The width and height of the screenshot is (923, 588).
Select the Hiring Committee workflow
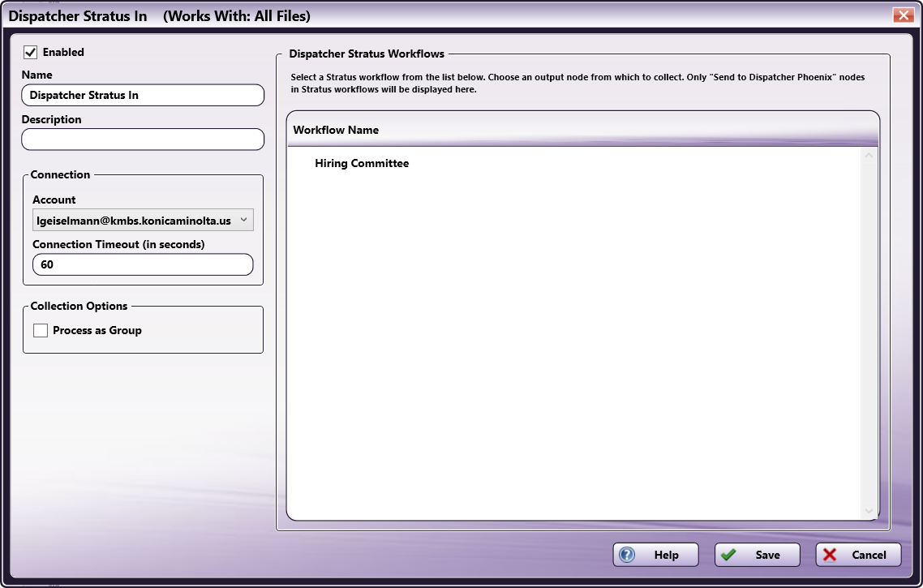(362, 164)
